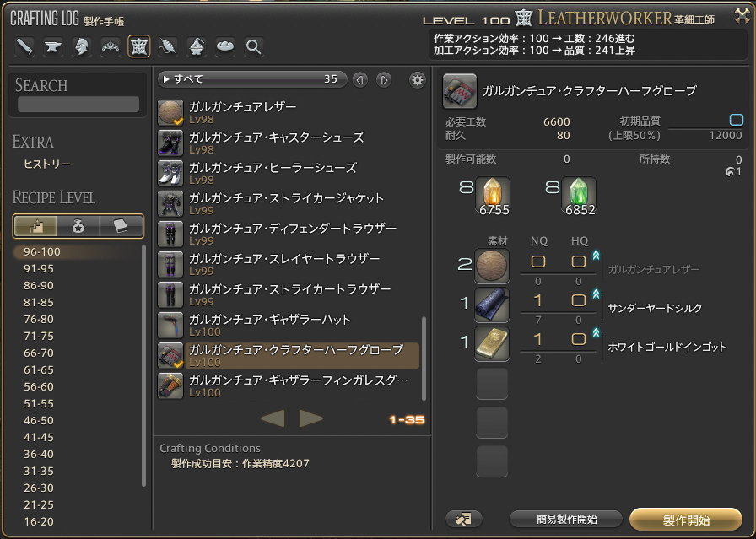
Task: Click the crafted item icon in header
Action: coord(460,91)
